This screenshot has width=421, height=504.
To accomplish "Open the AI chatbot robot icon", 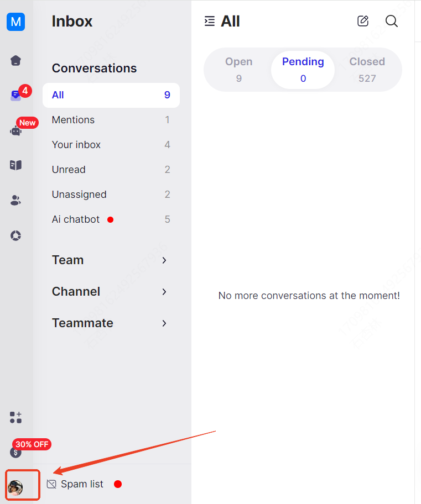I will click(15, 131).
